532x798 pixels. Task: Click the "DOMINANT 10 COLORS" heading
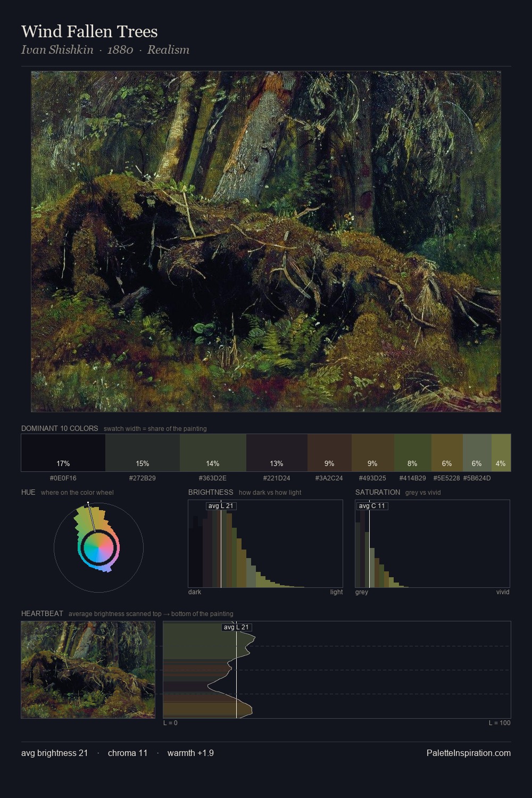(60, 428)
